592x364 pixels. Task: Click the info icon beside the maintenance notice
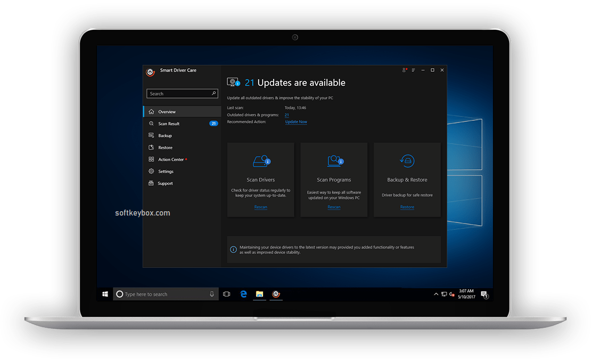(233, 249)
